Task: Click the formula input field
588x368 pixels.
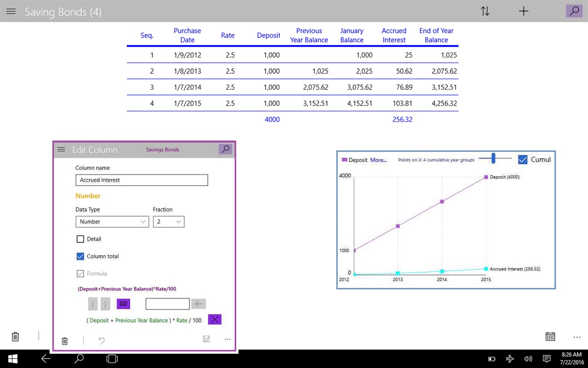Action: coord(167,303)
